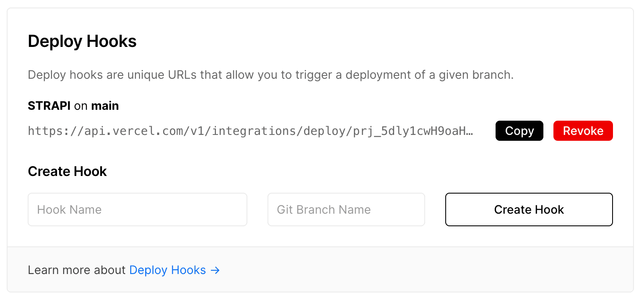Screen dimensions: 644x300
Task: Click the arrow icon next to Deploy Hooks link
Action: tap(215, 270)
